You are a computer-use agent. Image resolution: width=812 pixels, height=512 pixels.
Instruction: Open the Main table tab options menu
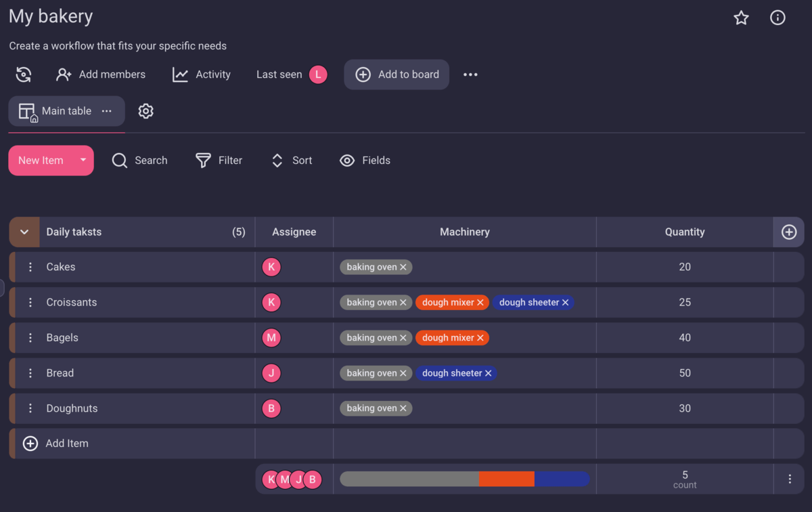tap(107, 111)
